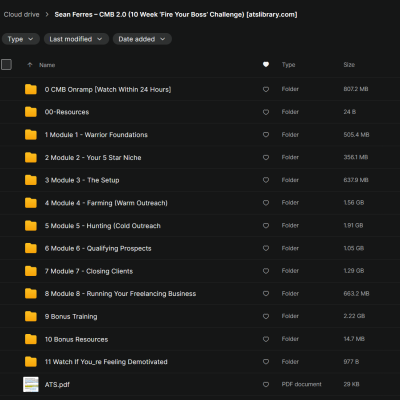Favourite the 10 Bonus Resources folder
Screen dimensions: 400x400
click(266, 339)
